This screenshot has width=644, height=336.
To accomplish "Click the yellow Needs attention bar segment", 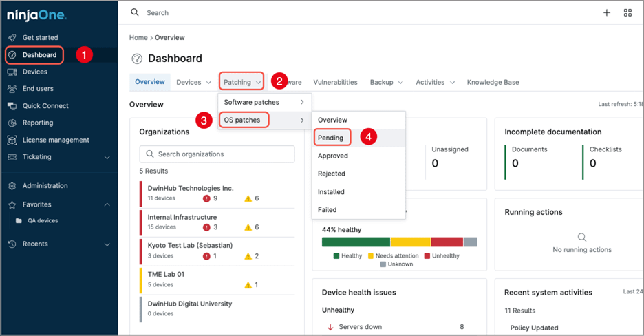I will pos(410,242).
